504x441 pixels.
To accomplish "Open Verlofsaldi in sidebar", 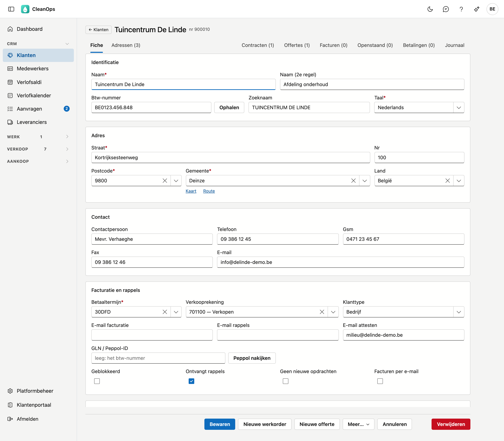I will click(38, 82).
